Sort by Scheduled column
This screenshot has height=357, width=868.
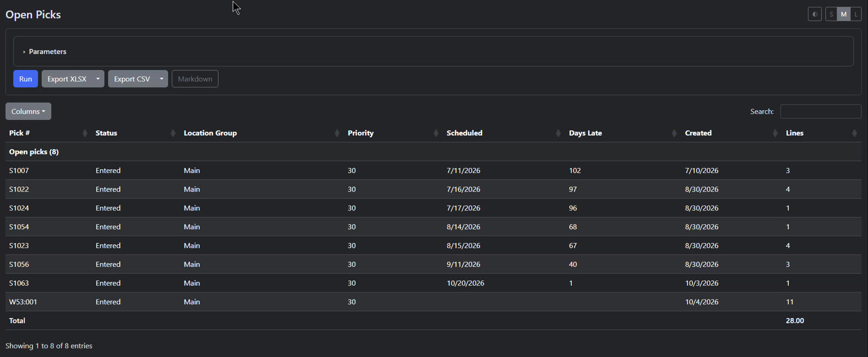[x=503, y=133]
